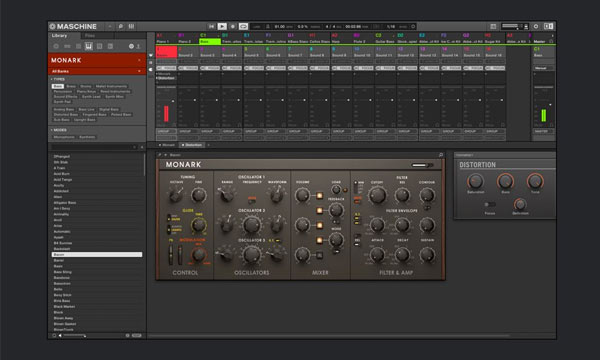Select the highlighted Bazon preset in the list
The width and height of the screenshot is (600, 360).
point(97,254)
